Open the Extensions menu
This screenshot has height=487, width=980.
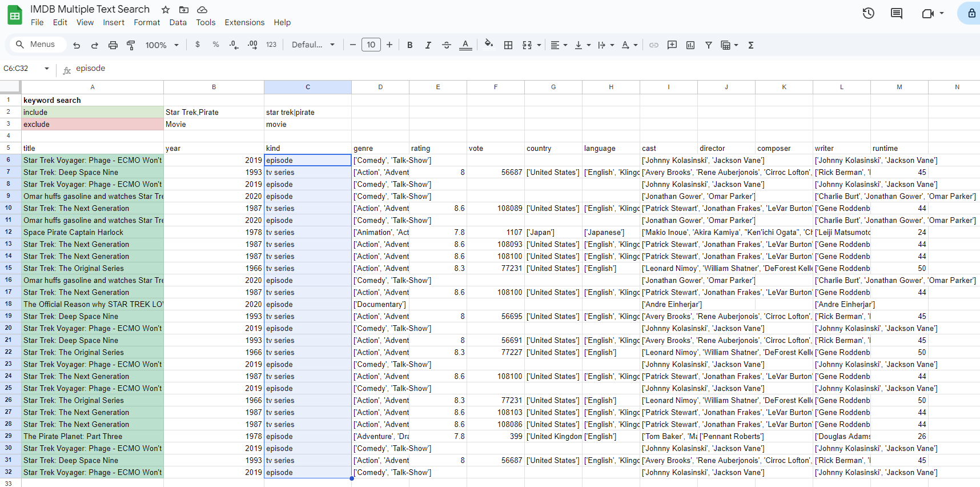pyautogui.click(x=244, y=22)
